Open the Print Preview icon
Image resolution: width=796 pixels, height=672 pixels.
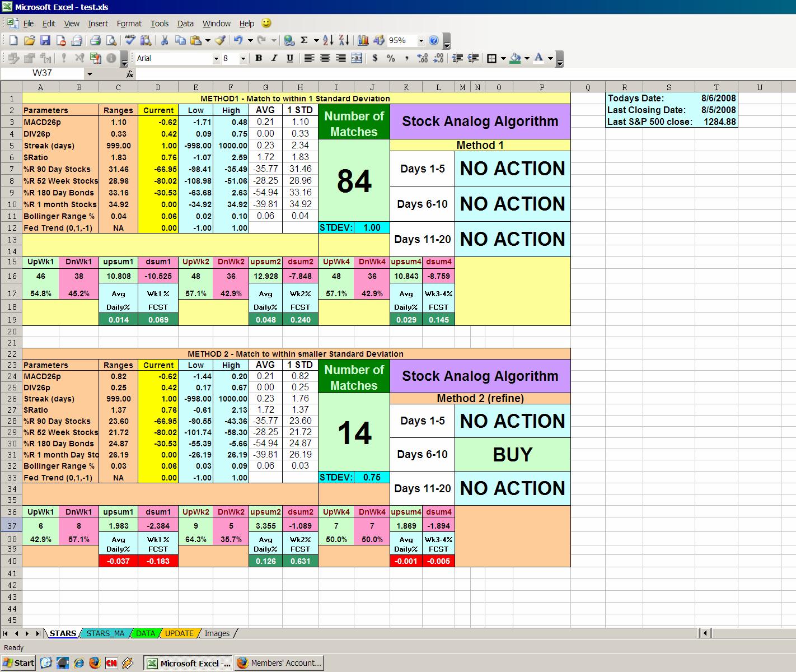tap(111, 40)
